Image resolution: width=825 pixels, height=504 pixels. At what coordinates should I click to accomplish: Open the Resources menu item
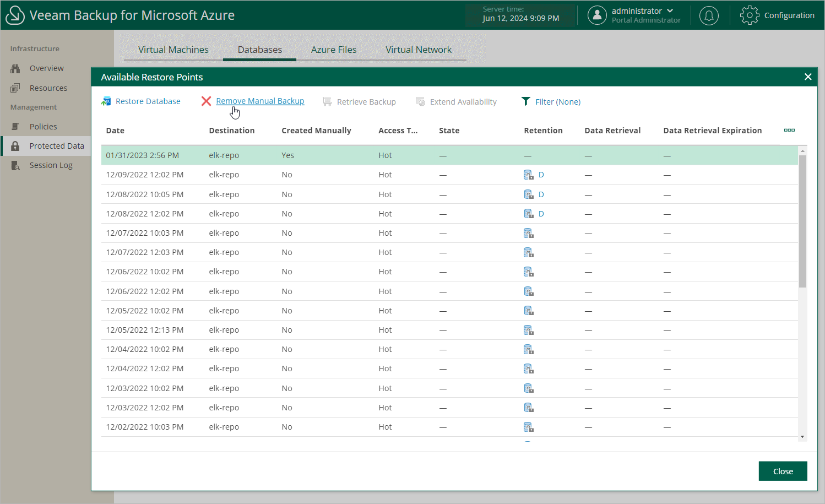click(x=48, y=88)
